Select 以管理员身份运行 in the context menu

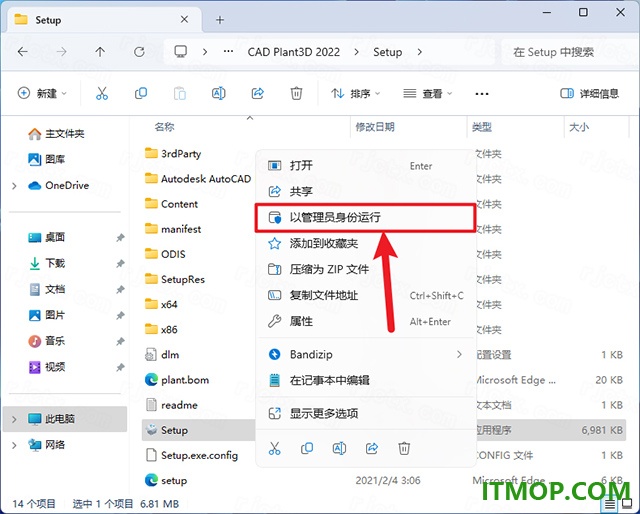366,218
